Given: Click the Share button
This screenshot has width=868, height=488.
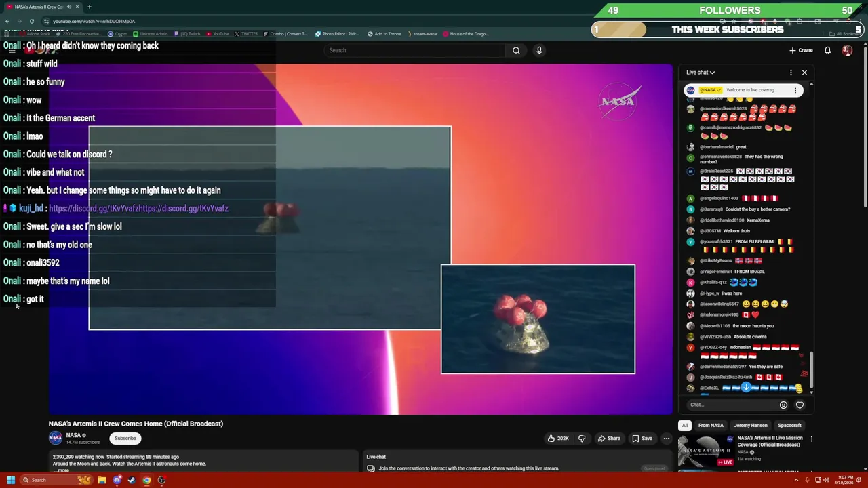Looking at the screenshot, I should tap(609, 439).
